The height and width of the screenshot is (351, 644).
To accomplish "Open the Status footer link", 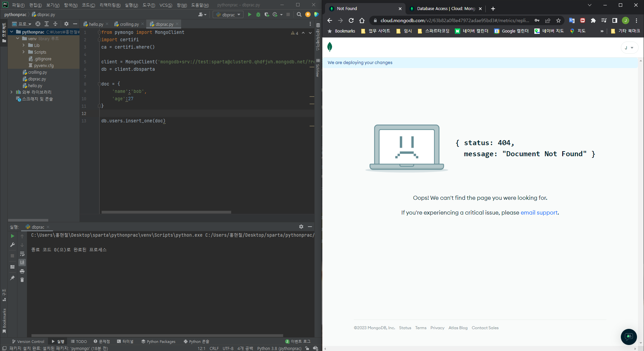I will click(405, 328).
